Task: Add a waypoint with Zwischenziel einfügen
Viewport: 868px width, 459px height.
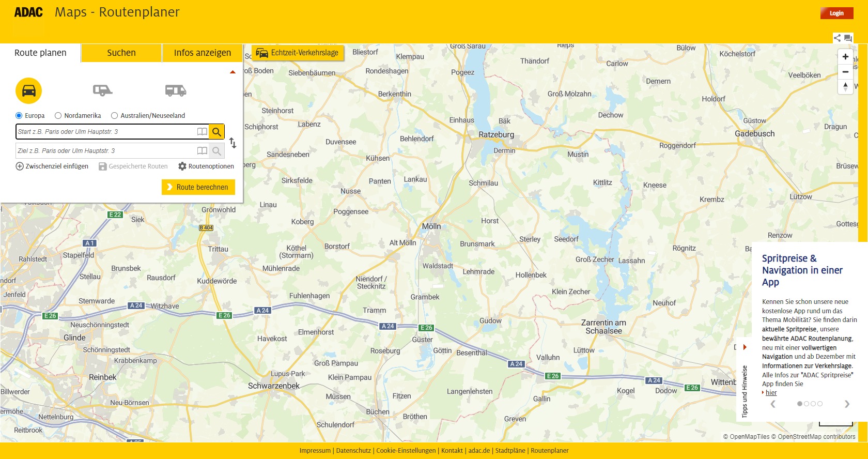Action: coord(52,166)
